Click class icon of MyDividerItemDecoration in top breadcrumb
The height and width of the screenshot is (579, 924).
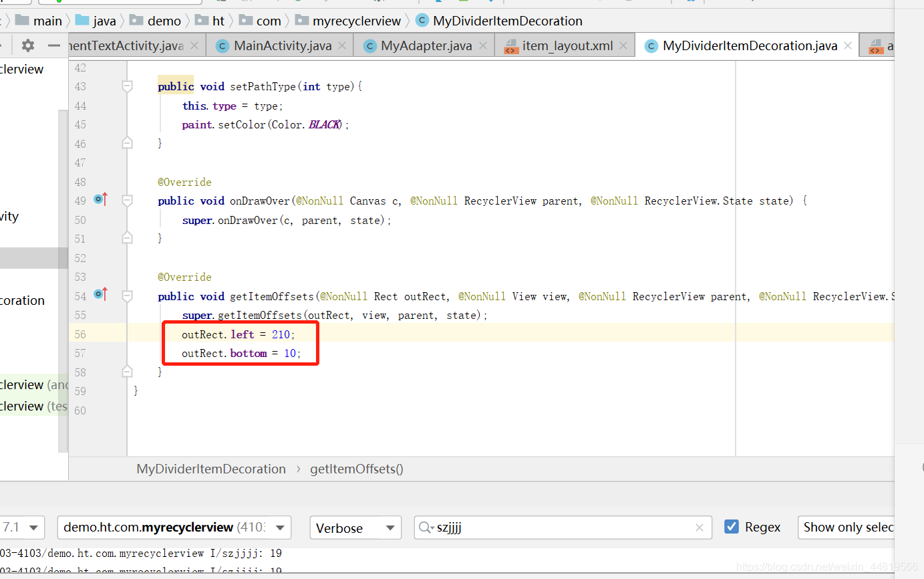pos(422,21)
